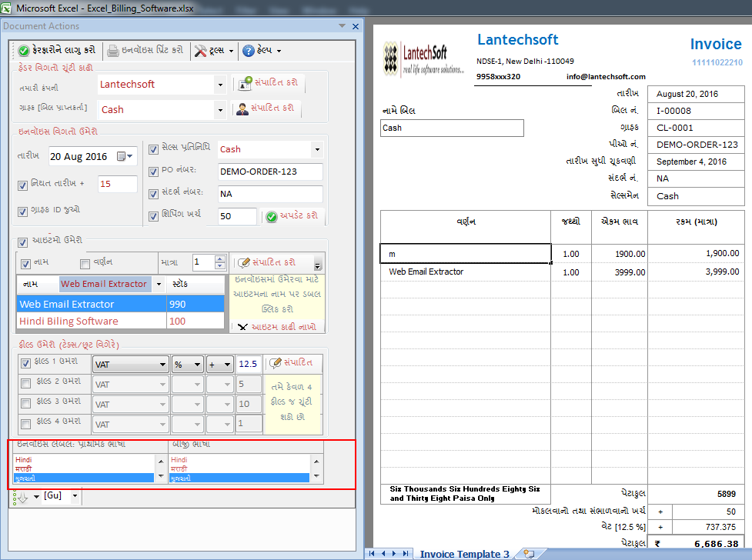The width and height of the screenshot is (752, 560).
Task: Select invoice description cell containing m
Action: [465, 254]
